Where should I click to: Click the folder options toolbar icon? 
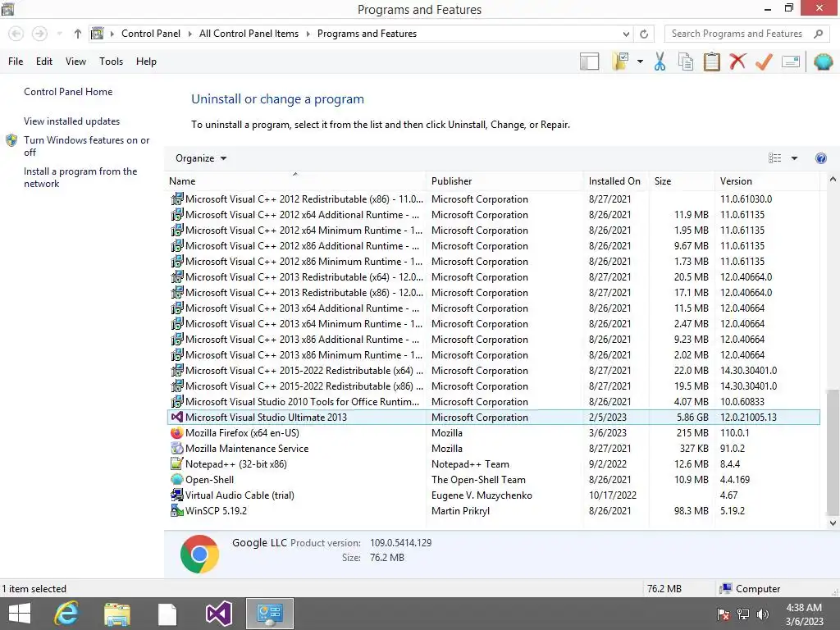620,62
